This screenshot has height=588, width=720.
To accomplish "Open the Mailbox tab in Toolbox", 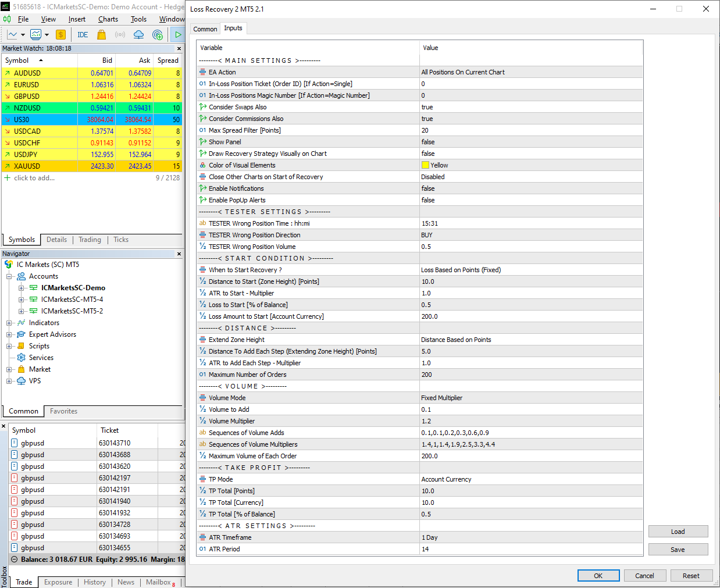I will point(160,582).
